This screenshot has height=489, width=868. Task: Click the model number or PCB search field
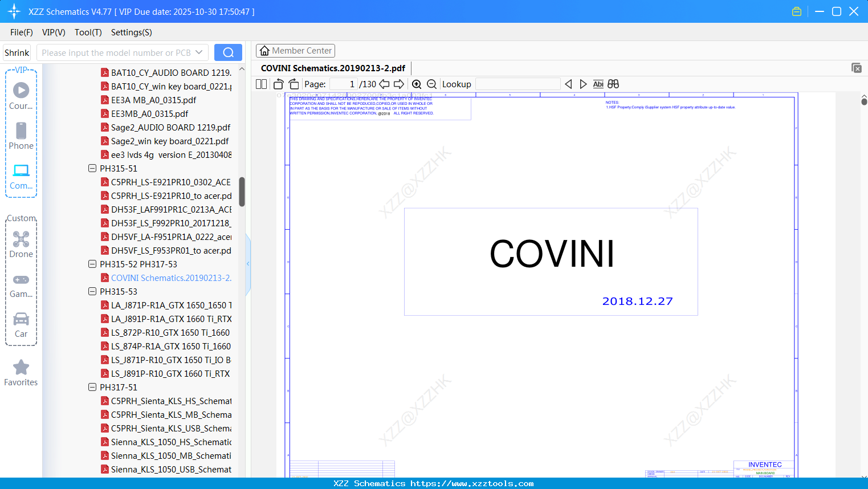(x=122, y=52)
